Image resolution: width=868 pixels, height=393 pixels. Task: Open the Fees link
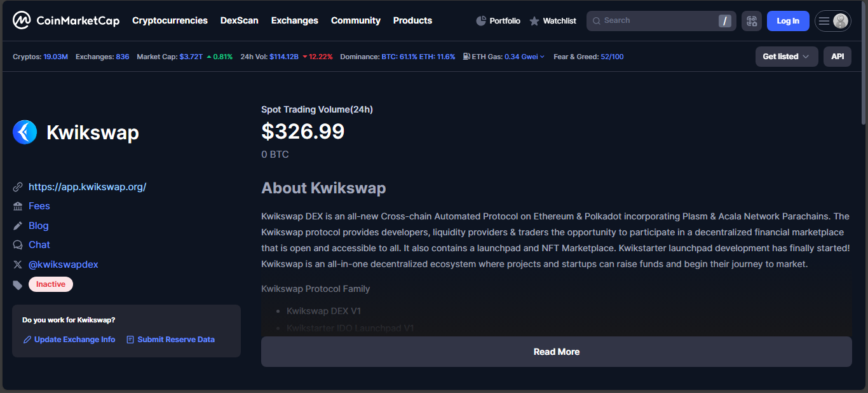point(39,206)
